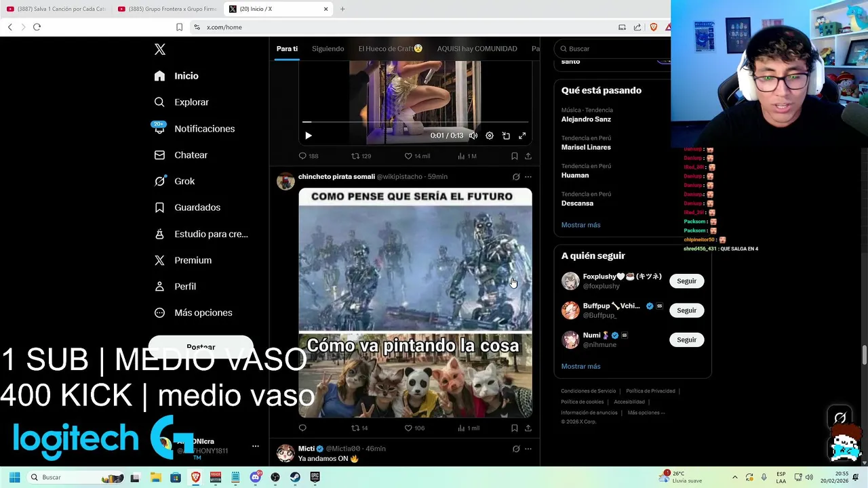Open Política de Privacidad link
This screenshot has height=488, width=868.
click(x=650, y=391)
